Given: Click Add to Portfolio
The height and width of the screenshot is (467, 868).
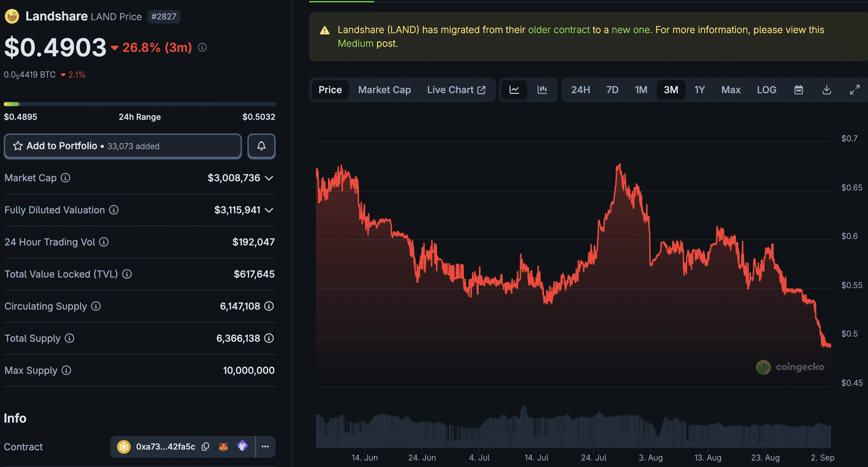Looking at the screenshot, I should click(62, 146).
